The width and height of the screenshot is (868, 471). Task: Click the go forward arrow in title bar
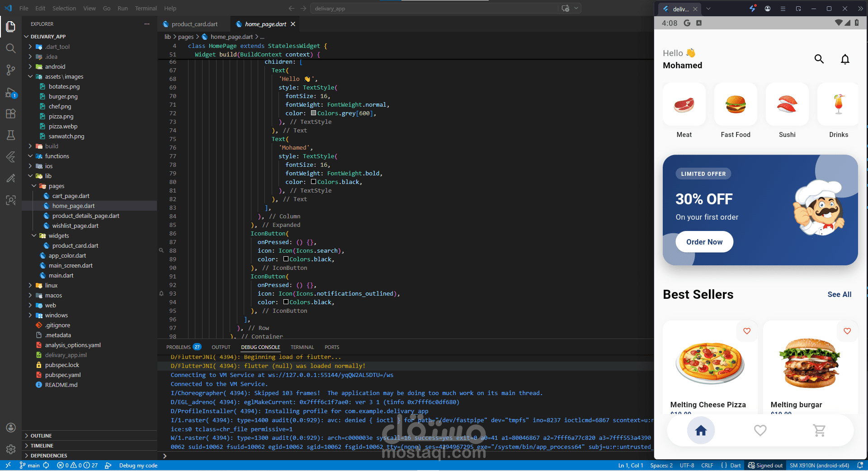303,8
